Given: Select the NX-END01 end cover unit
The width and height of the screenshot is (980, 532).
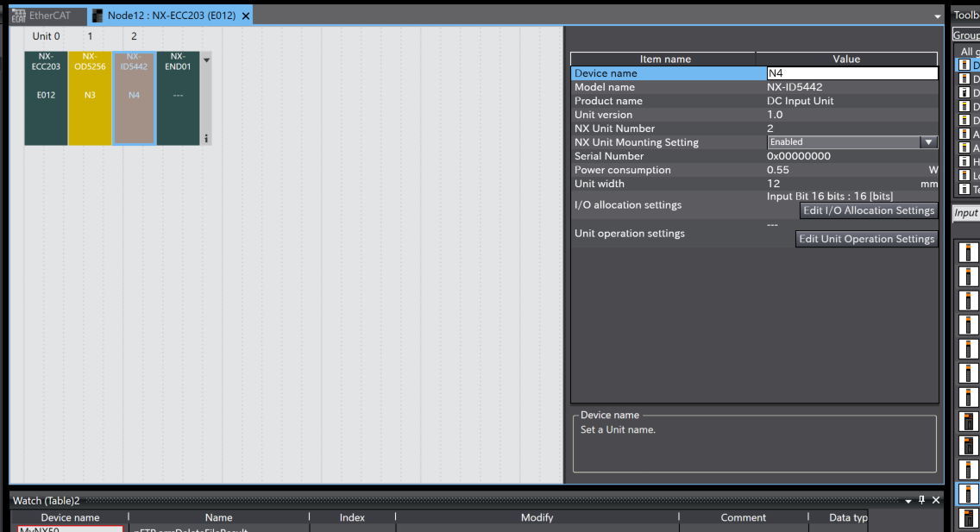Looking at the screenshot, I should pyautogui.click(x=178, y=97).
